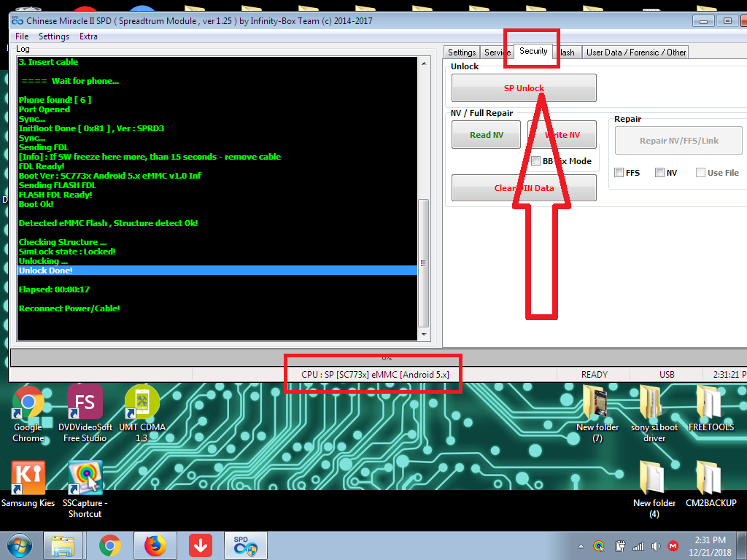This screenshot has height=560, width=747.
Task: Click READY status bar entry
Action: [594, 374]
